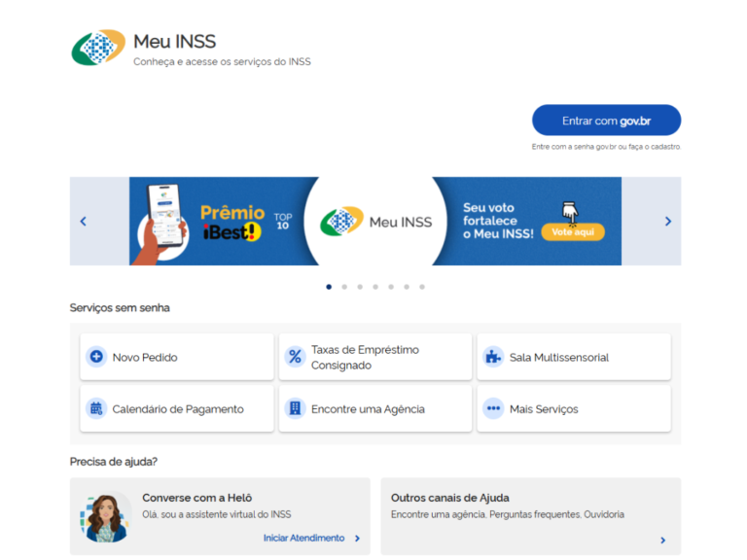Go to previous banner slide arrow
Viewport: 747px width, 560px height.
pos(84,221)
